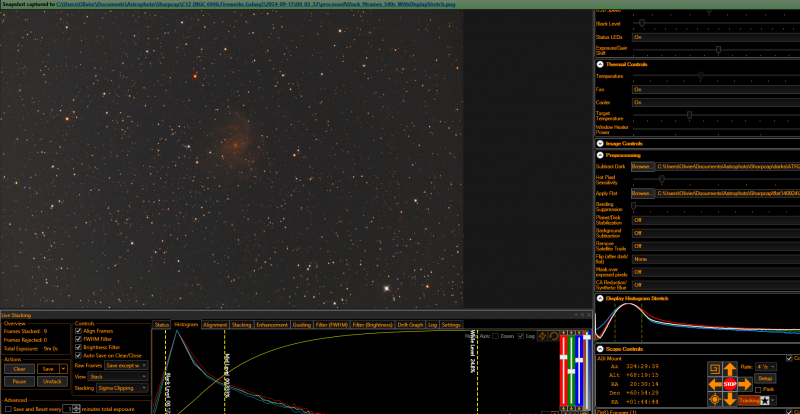
Task: Open the Log tab
Action: tap(432, 325)
